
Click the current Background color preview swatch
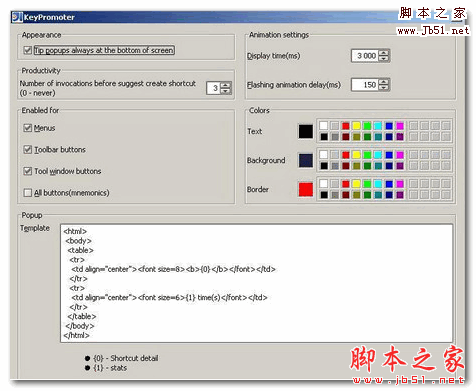coord(306,160)
